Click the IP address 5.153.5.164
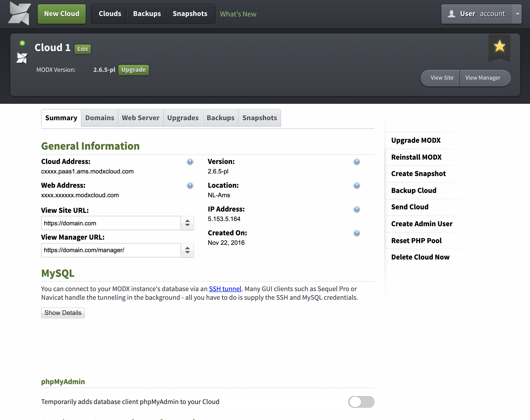530x420 pixels. pos(224,219)
